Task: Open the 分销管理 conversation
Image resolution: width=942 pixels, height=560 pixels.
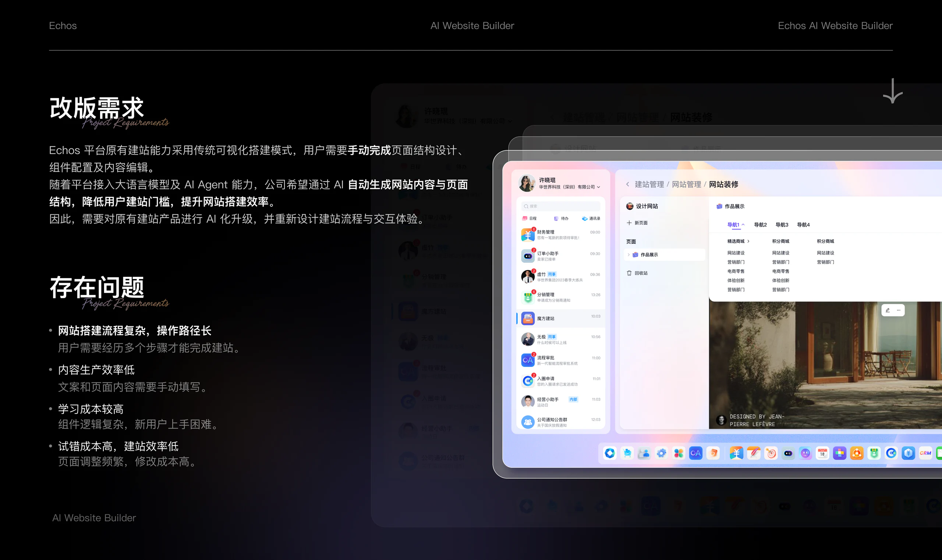Action: (561, 297)
